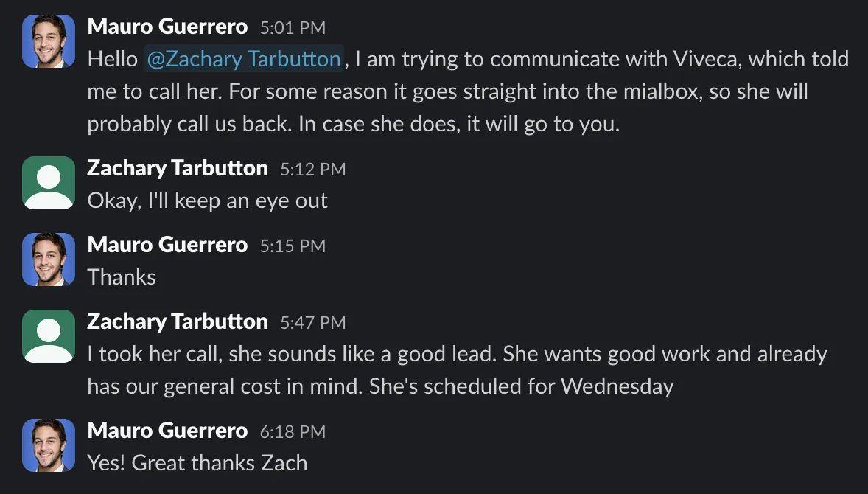This screenshot has height=494, width=868.
Task: Click the 5:15 PM timestamp
Action: click(x=293, y=246)
